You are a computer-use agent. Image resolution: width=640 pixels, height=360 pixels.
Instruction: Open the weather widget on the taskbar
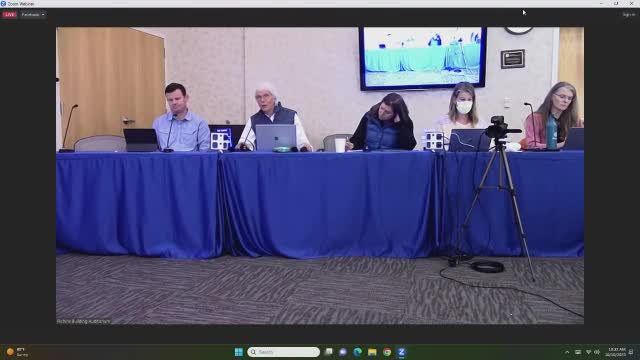pos(17,352)
